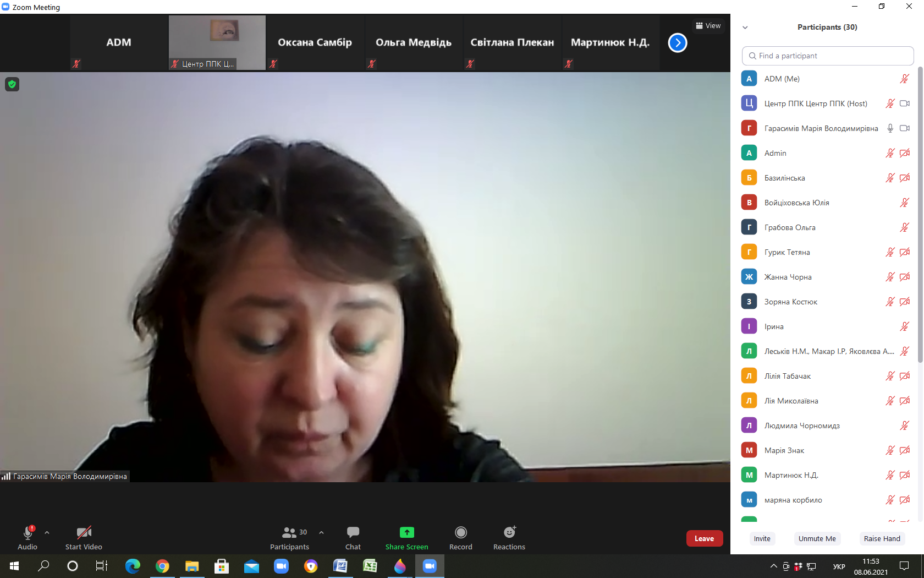Viewport: 924px width, 578px height.
Task: Click camera icon for Центр ППК host
Action: (905, 103)
